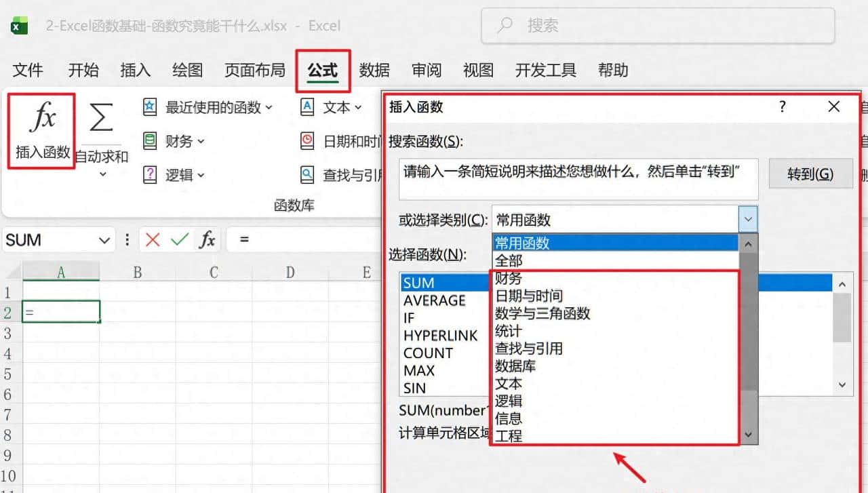Switch to the 数据 ribbon tab
The image size is (868, 493).
click(x=375, y=70)
